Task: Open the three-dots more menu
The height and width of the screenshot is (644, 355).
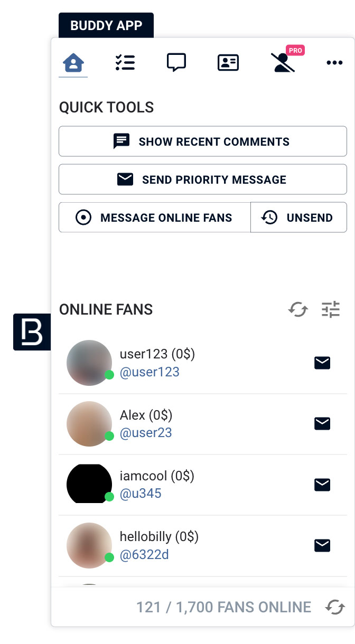Action: [334, 63]
